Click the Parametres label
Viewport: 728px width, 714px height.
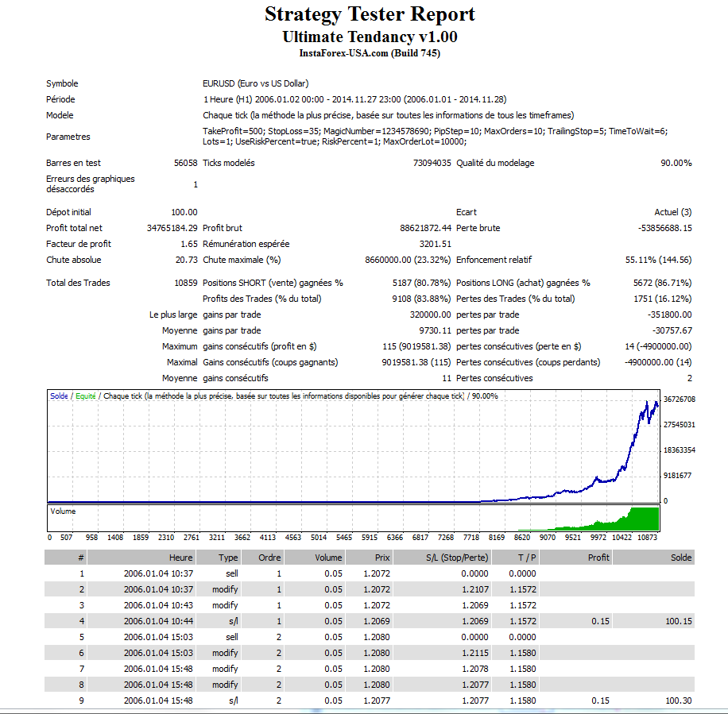click(x=68, y=137)
